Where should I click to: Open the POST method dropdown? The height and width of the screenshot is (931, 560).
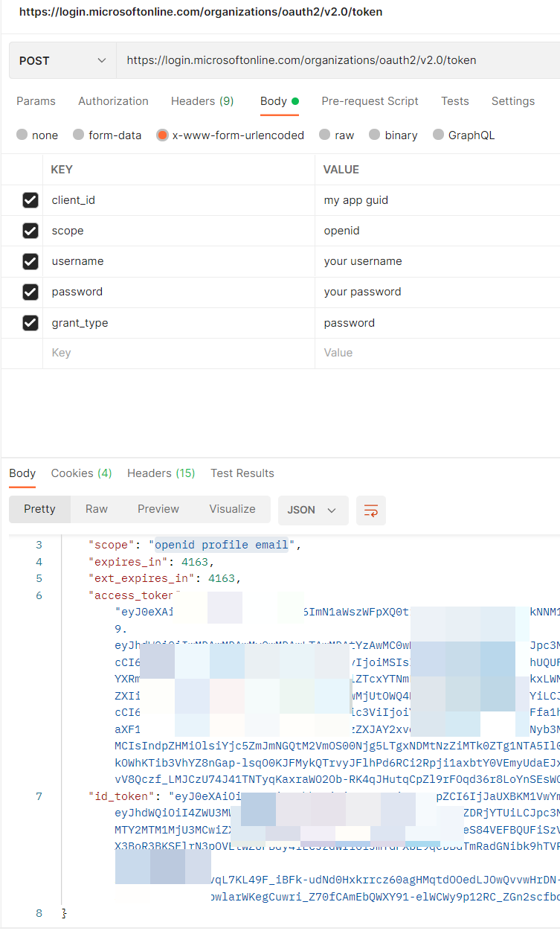[62, 60]
